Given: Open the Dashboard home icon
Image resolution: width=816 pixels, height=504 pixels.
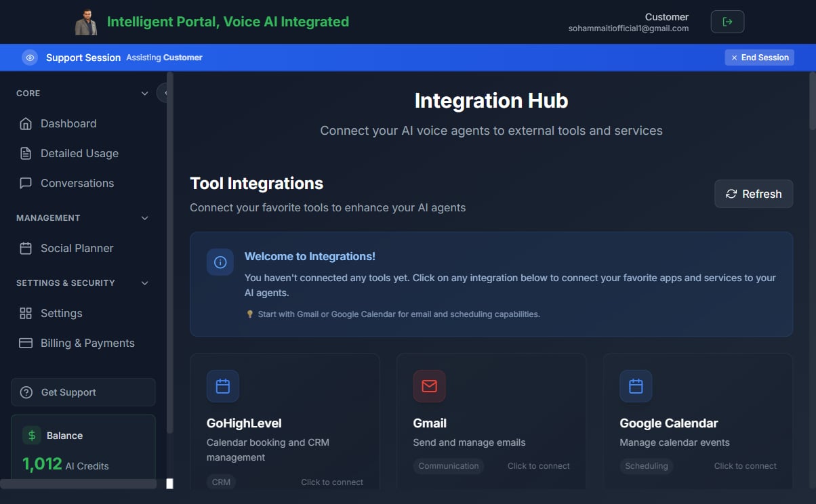Looking at the screenshot, I should 26,123.
